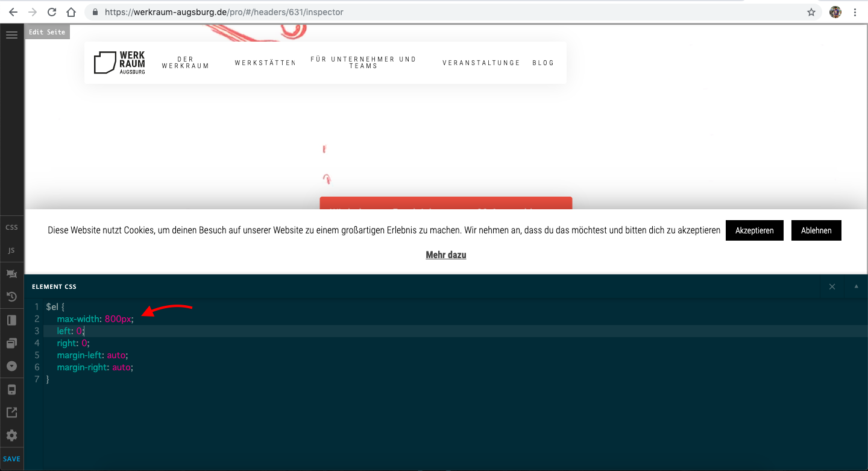Open the settings gear in the sidebar
868x471 pixels.
(11, 435)
